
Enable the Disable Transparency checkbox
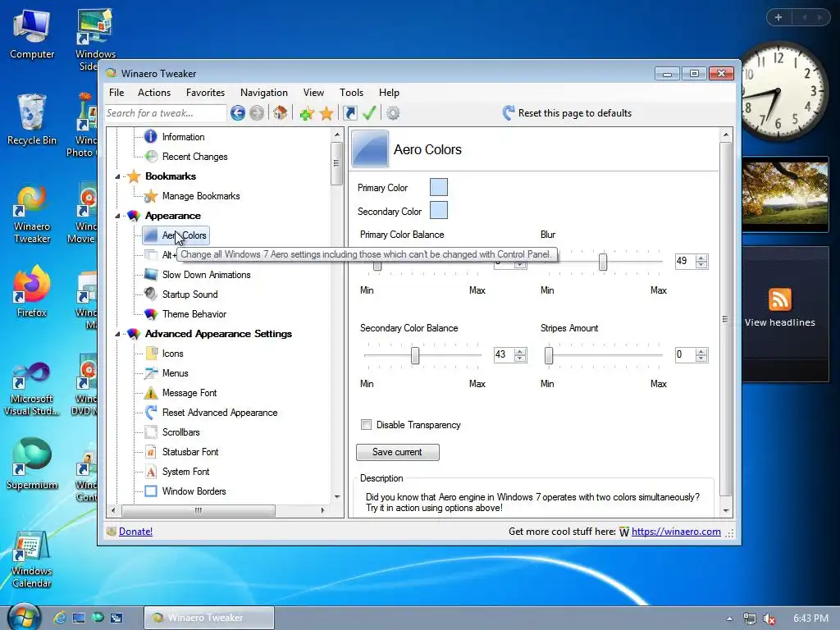(x=367, y=425)
